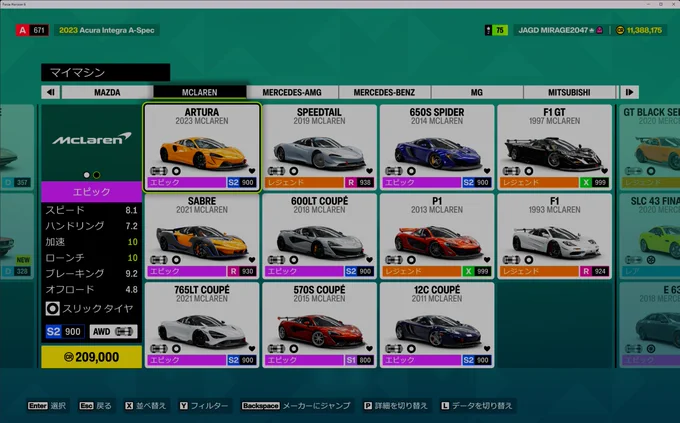The image size is (680, 423).
Task: Click the エピック rarity banner in stats panel
Action: pyautogui.click(x=92, y=192)
